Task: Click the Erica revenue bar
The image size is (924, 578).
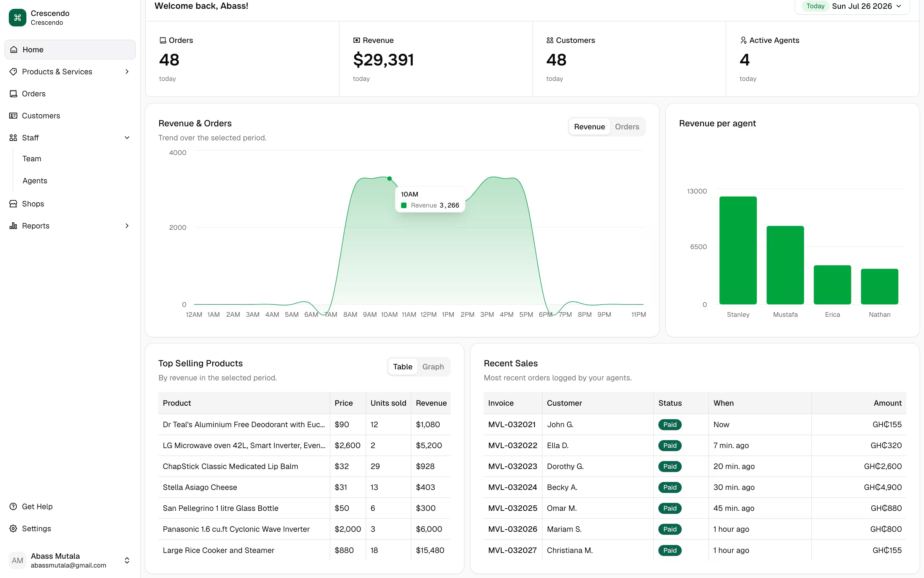Action: 832,285
